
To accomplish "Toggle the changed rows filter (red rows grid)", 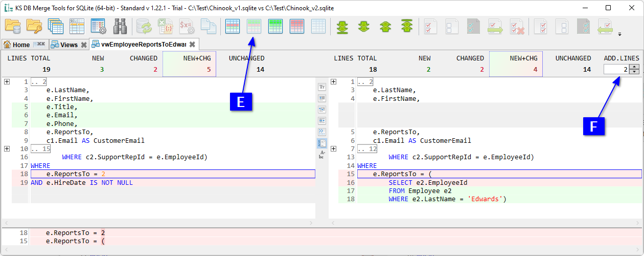I will [x=297, y=26].
